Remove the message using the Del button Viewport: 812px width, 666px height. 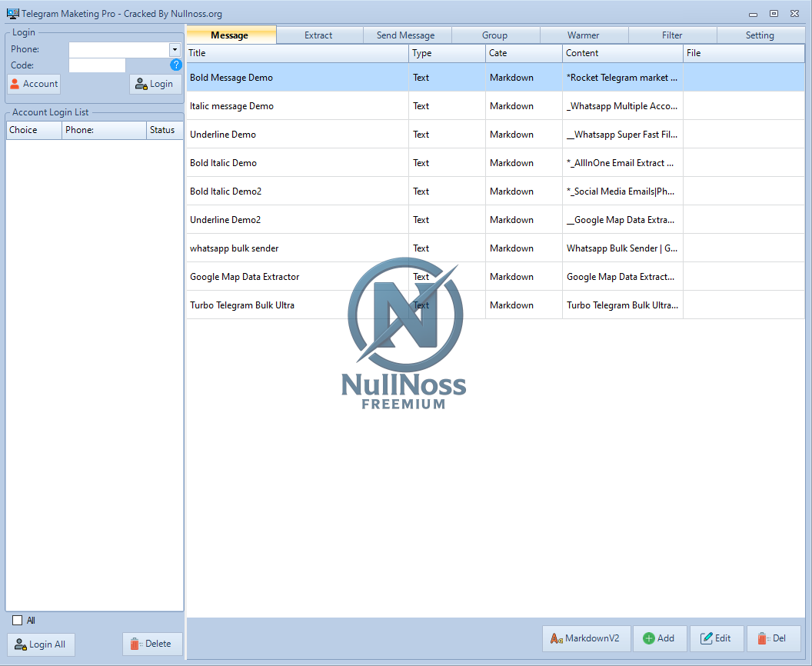[x=773, y=638]
